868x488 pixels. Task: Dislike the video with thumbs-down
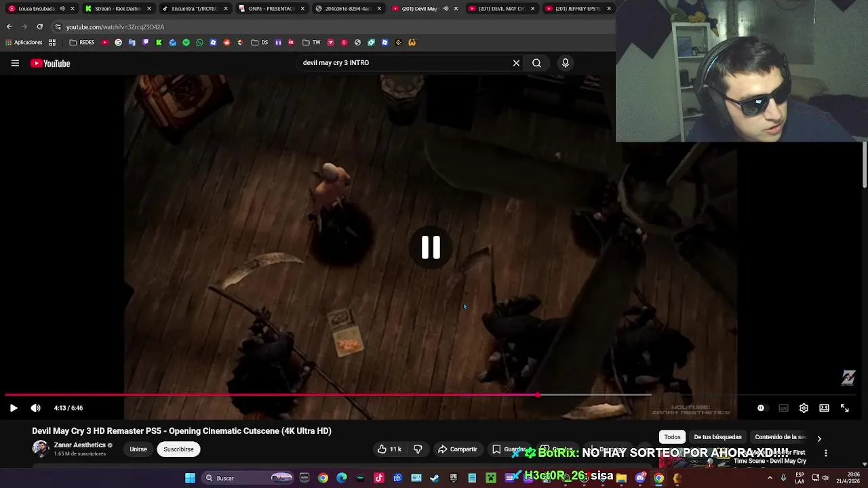[418, 449]
